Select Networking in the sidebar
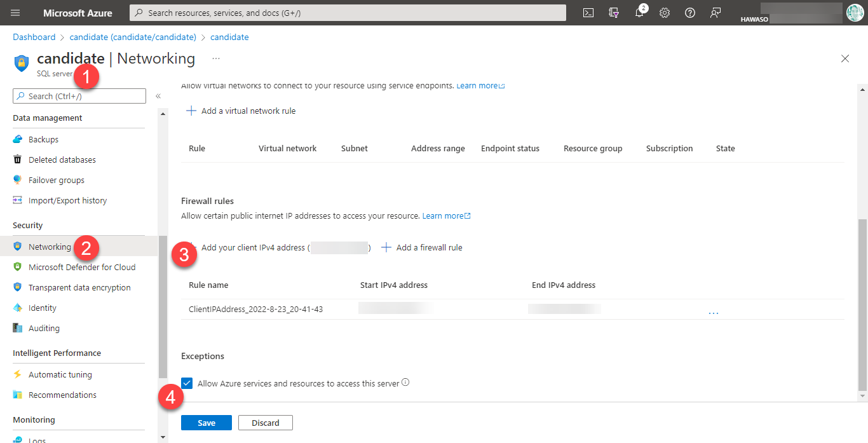868x443 pixels. pos(51,246)
